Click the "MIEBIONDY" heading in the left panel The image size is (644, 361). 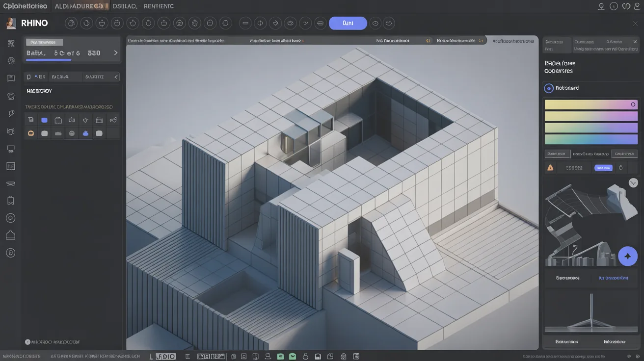coord(39,91)
